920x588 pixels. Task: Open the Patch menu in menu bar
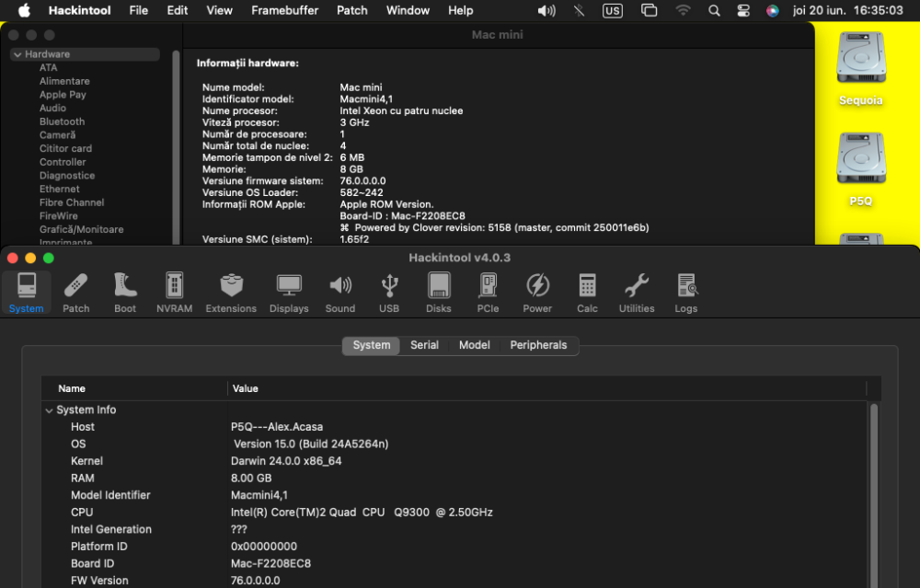tap(352, 10)
